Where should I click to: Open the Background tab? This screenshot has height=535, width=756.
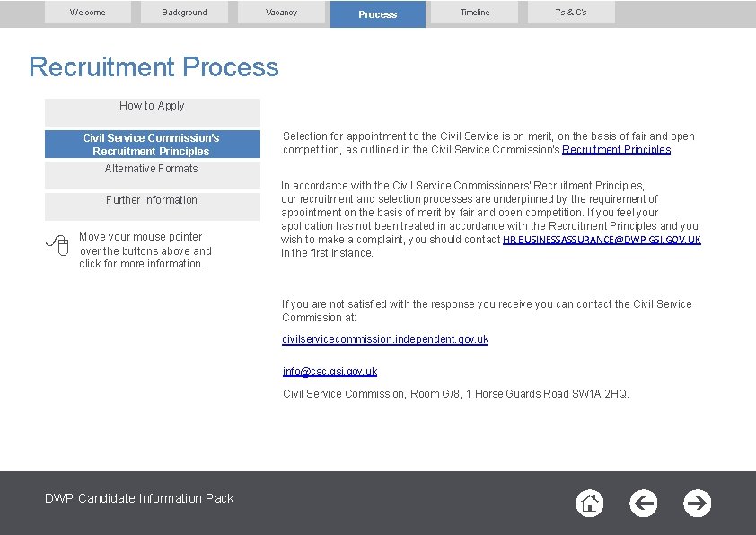(184, 13)
